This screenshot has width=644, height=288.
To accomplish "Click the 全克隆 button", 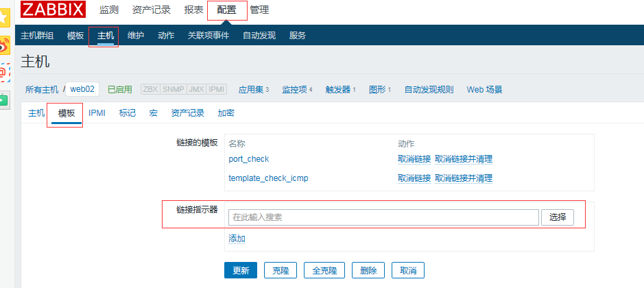I will pyautogui.click(x=324, y=270).
